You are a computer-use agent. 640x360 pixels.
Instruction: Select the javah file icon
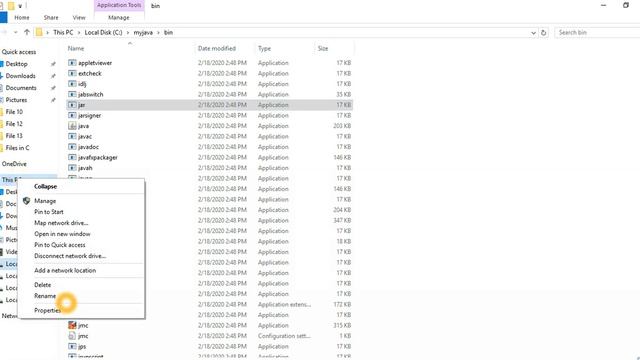point(72,168)
